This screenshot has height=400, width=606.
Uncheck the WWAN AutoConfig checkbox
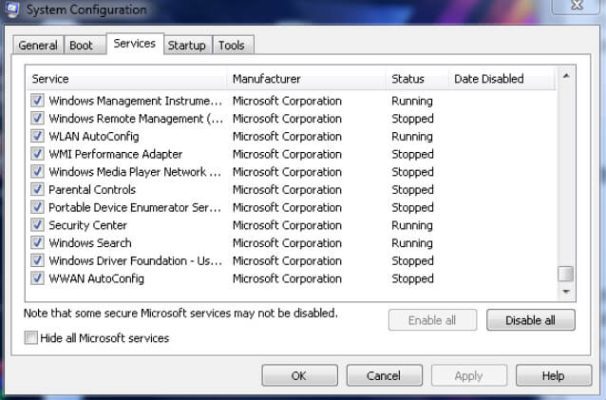[38, 279]
